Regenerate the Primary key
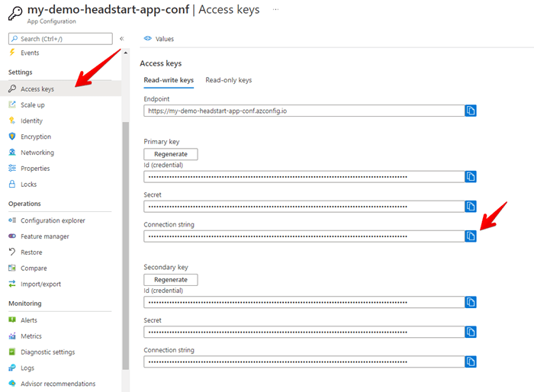The height and width of the screenshot is (392, 534). pos(171,154)
